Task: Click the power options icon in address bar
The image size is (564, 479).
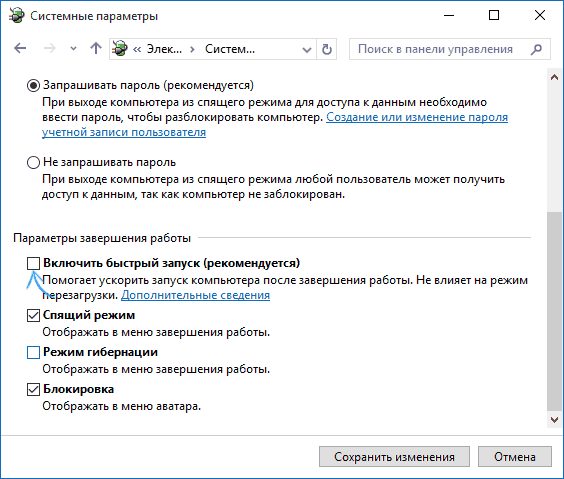Action: 120,49
